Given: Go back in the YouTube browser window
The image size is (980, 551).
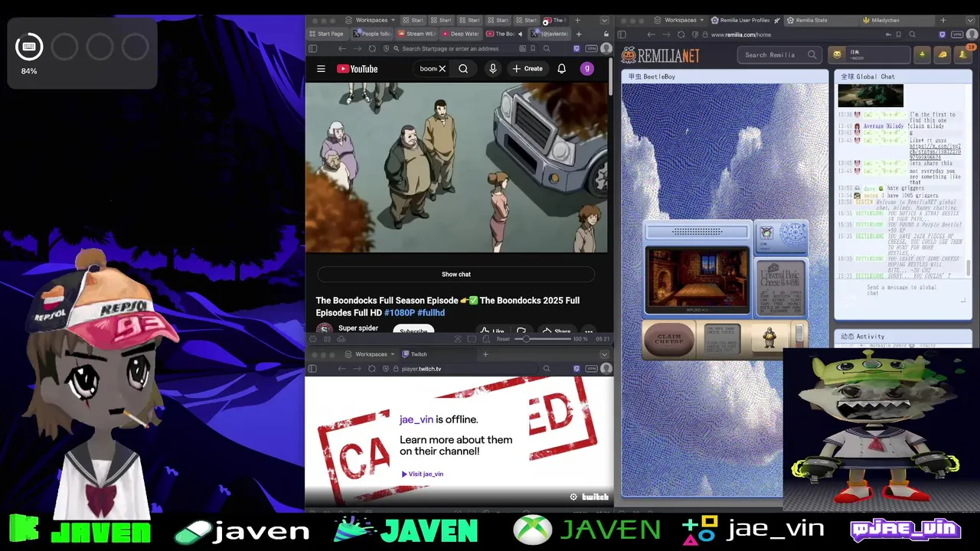Looking at the screenshot, I should click(342, 48).
